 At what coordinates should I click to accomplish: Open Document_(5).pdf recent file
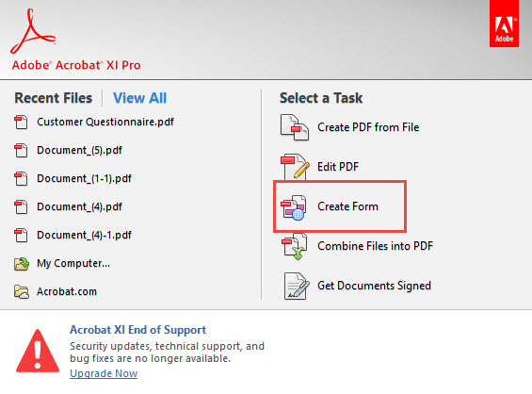point(79,150)
